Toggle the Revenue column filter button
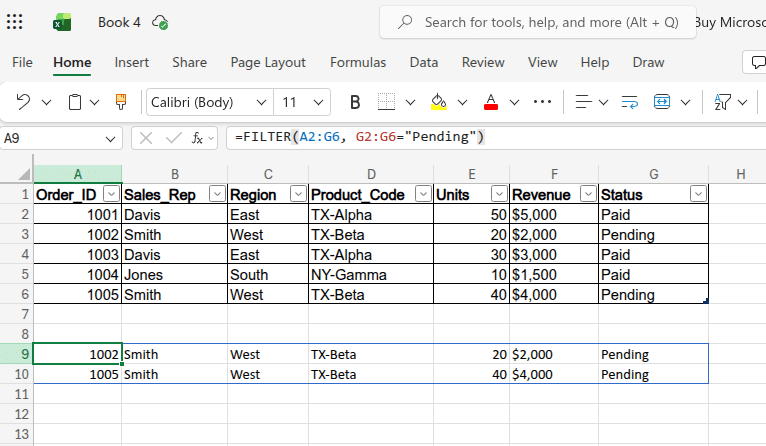766x446 pixels. (586, 194)
